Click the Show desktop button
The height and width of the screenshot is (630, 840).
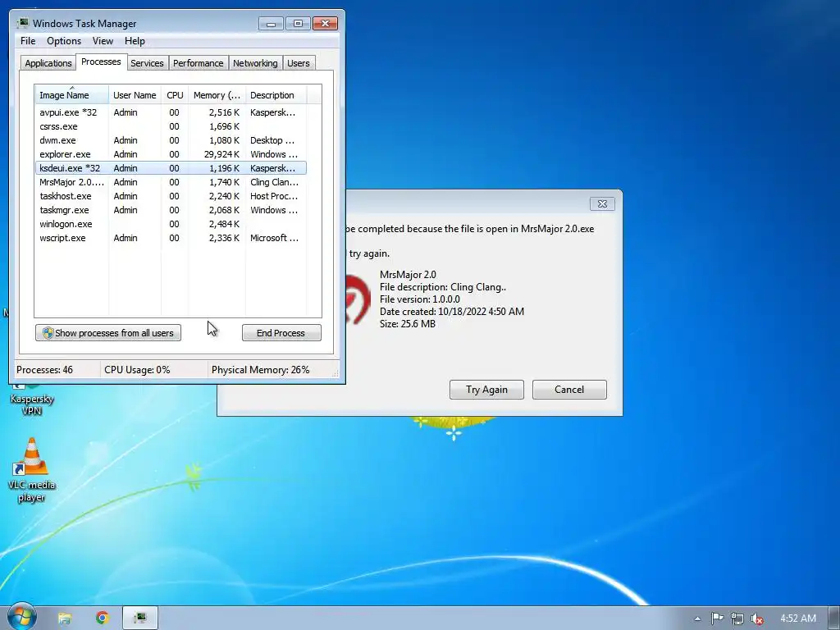(x=834, y=619)
